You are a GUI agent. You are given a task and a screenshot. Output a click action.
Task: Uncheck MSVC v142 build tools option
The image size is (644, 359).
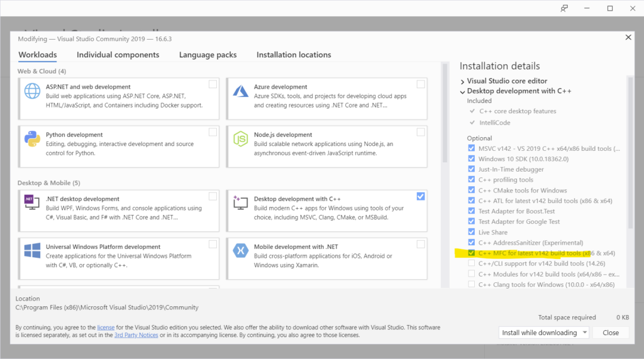pos(472,148)
